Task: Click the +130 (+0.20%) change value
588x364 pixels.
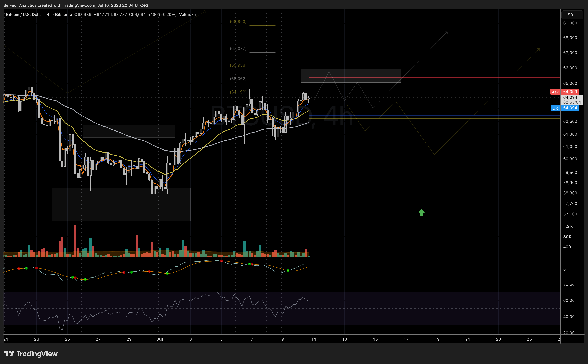Action: (162, 14)
